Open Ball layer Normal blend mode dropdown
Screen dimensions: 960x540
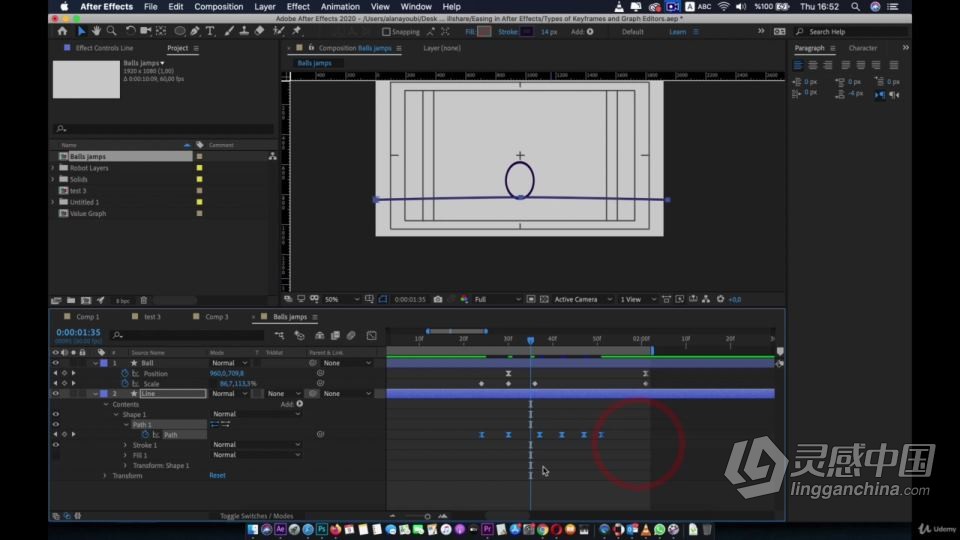click(x=230, y=363)
